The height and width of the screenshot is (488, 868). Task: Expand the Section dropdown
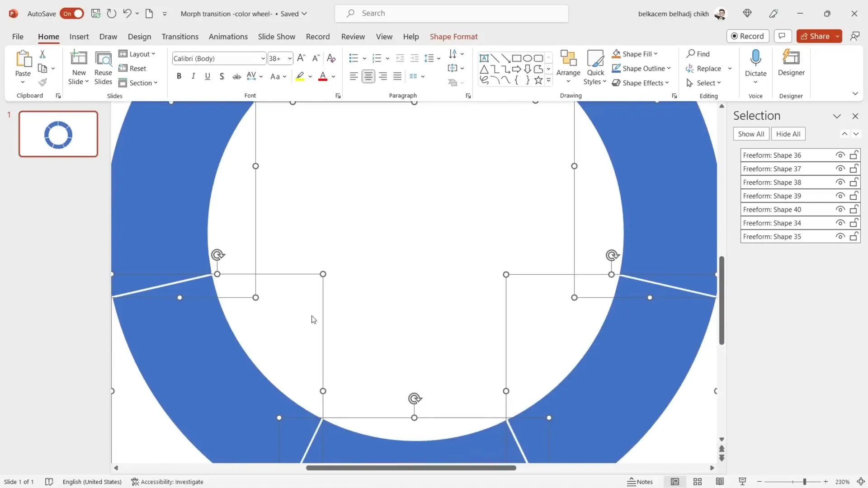(138, 83)
